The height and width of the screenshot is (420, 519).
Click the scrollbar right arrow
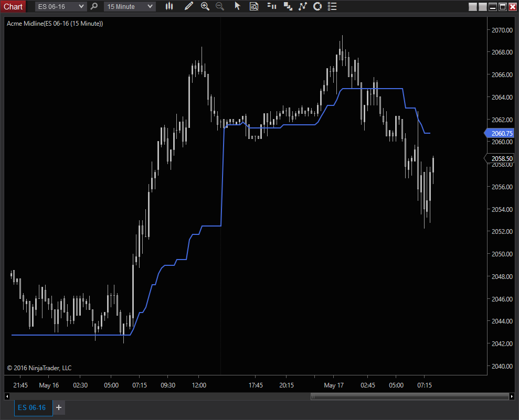(x=512, y=396)
